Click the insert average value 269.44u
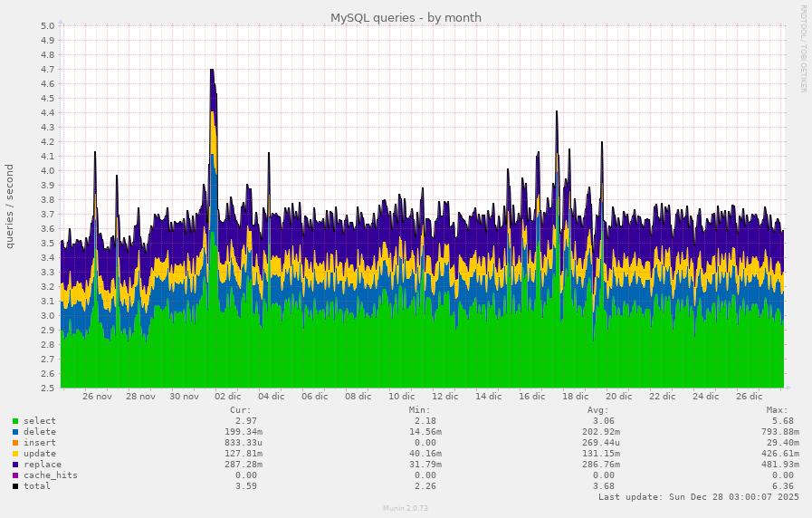This screenshot has height=518, width=812. coord(601,443)
